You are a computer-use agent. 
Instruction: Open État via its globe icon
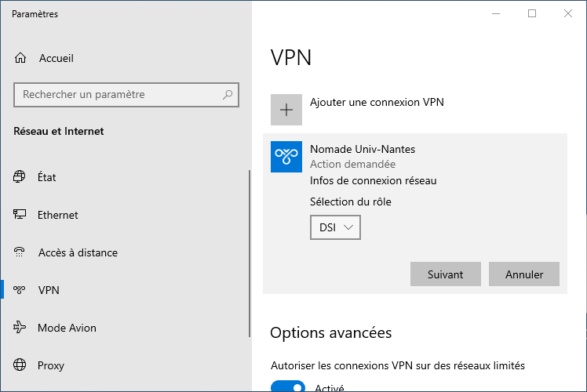coord(20,177)
